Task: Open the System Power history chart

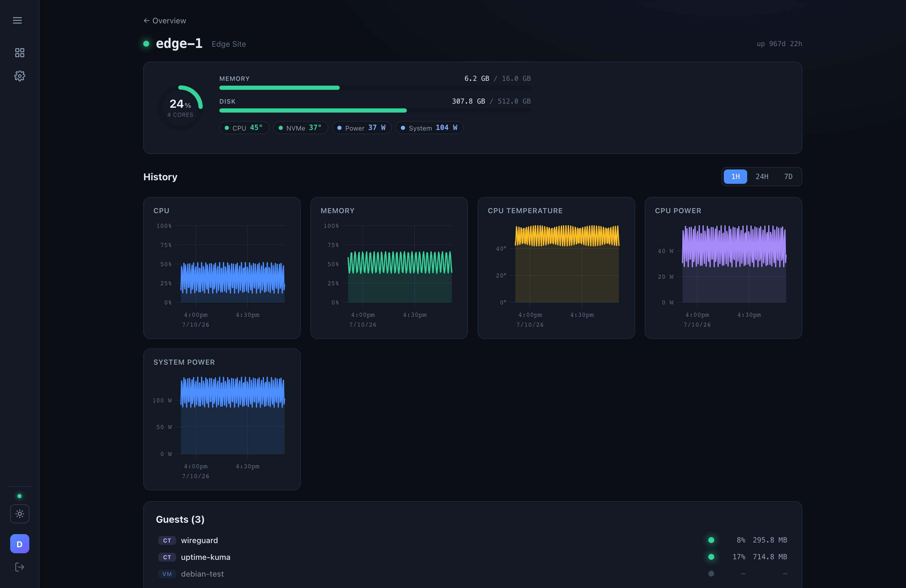Action: click(222, 419)
